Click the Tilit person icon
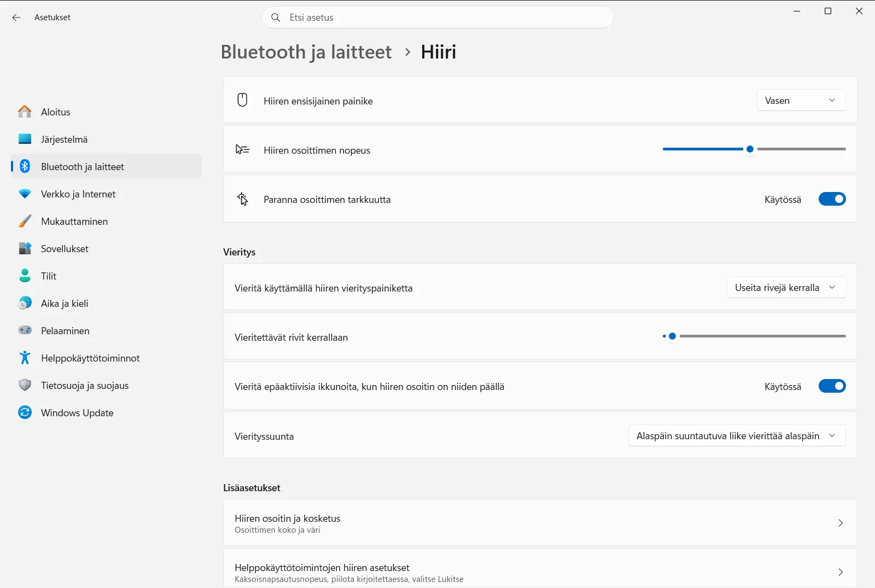Viewport: 875px width, 588px height. [x=25, y=276]
